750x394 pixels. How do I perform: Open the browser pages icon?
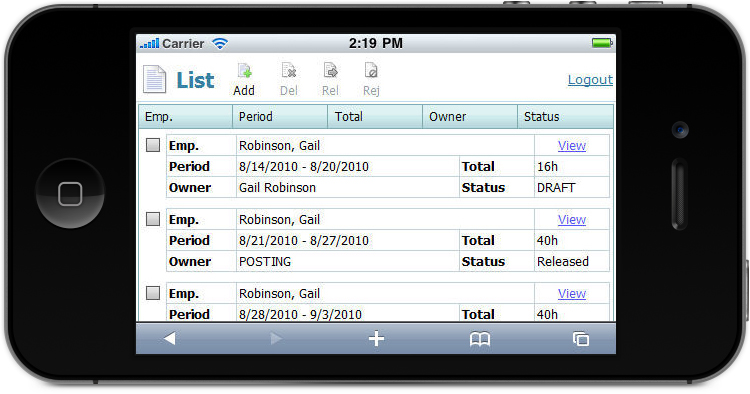point(581,339)
